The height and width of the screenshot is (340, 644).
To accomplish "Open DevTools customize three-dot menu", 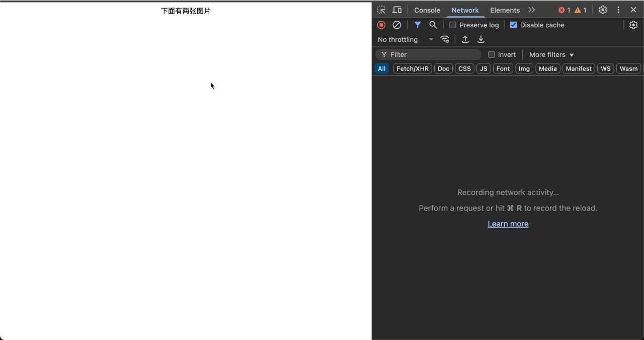I will (x=618, y=10).
